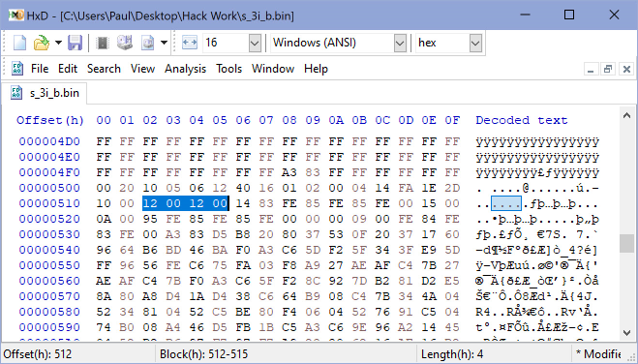Open the Search menu
This screenshot has width=638, height=364.
pos(104,69)
